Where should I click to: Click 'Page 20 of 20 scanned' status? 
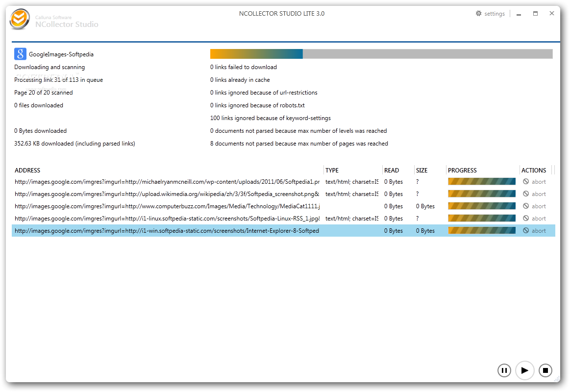44,93
